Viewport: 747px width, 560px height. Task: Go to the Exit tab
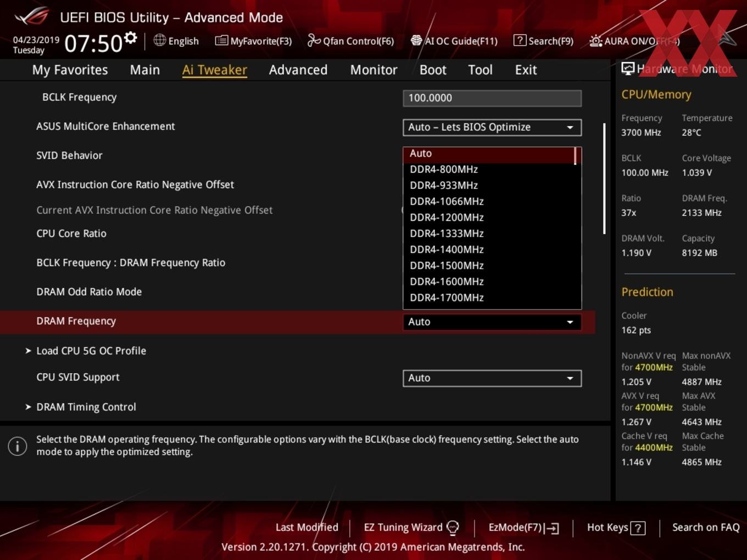tap(526, 70)
